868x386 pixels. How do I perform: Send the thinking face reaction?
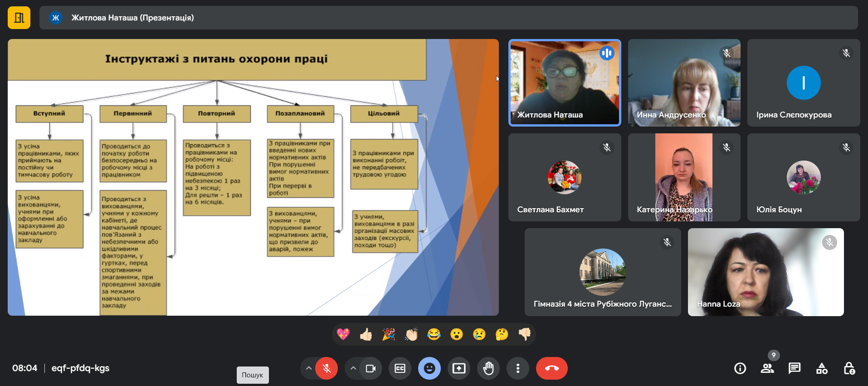tap(502, 335)
